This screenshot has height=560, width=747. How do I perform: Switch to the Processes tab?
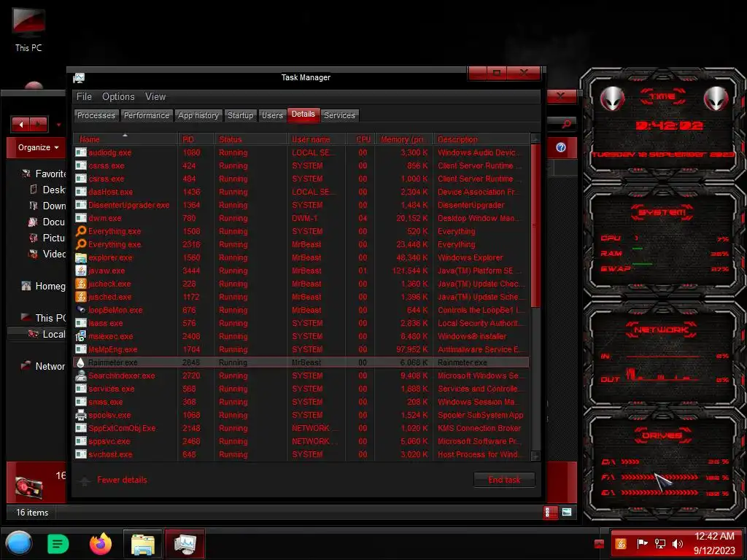pyautogui.click(x=96, y=115)
